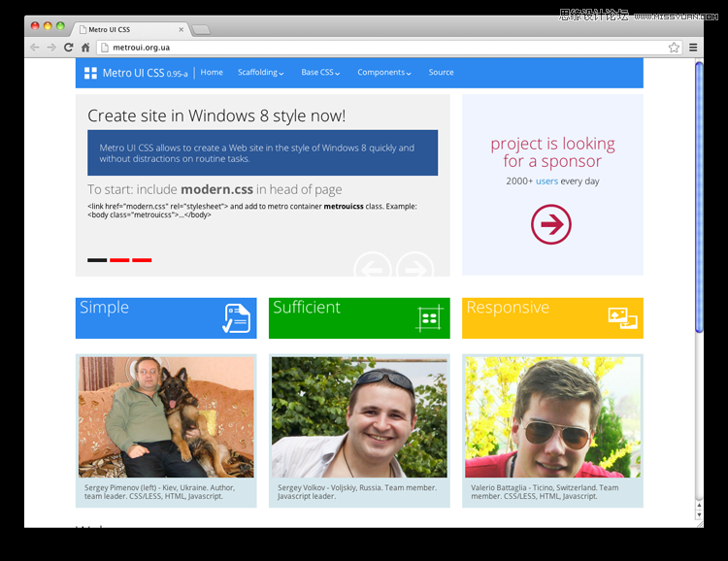Image resolution: width=728 pixels, height=561 pixels.
Task: Select the second red carousel indicator
Action: 119,260
